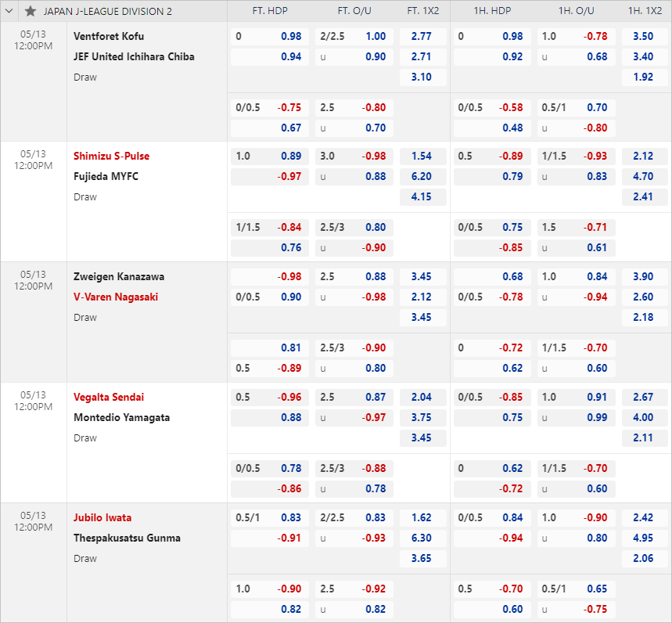
Task: Select Shimizu FT handicap 1/1.5 odds -0.84
Action: pos(270,227)
